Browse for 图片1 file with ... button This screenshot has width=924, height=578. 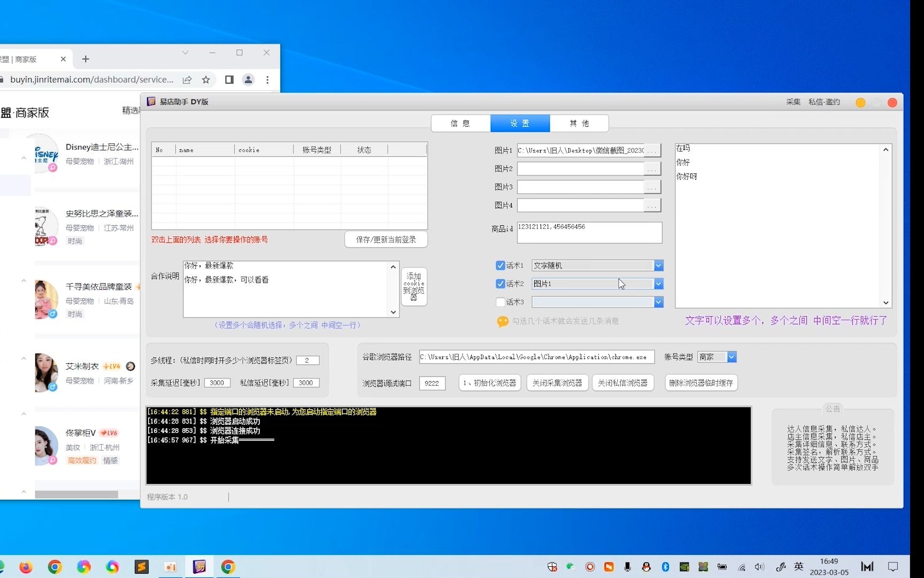point(652,150)
